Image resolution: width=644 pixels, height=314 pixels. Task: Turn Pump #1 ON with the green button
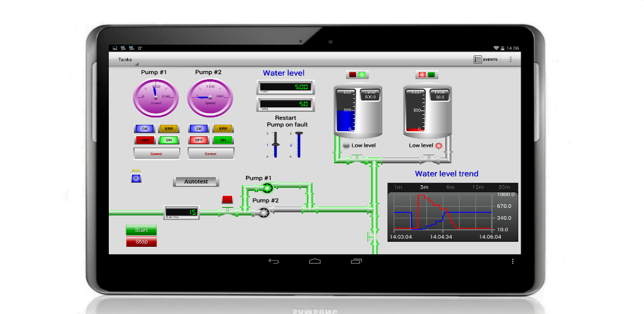click(169, 140)
